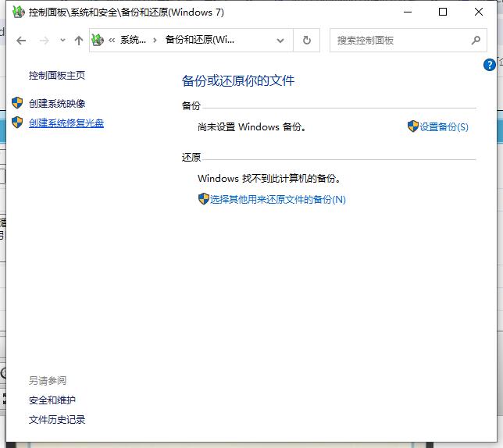Click the window title bar icon

[x=19, y=12]
